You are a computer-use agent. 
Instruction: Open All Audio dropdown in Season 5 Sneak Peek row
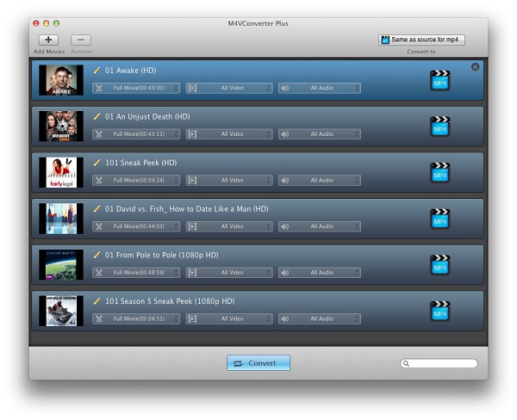coord(320,318)
